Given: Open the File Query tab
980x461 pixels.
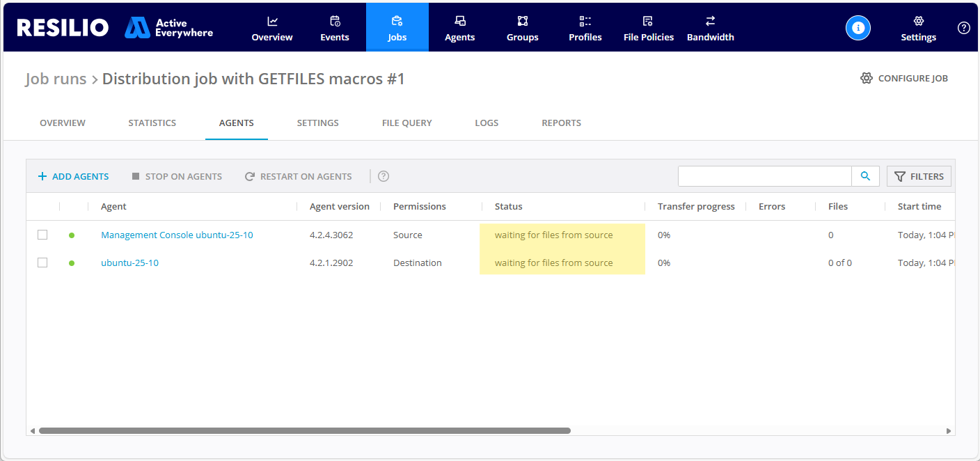Looking at the screenshot, I should coord(406,123).
